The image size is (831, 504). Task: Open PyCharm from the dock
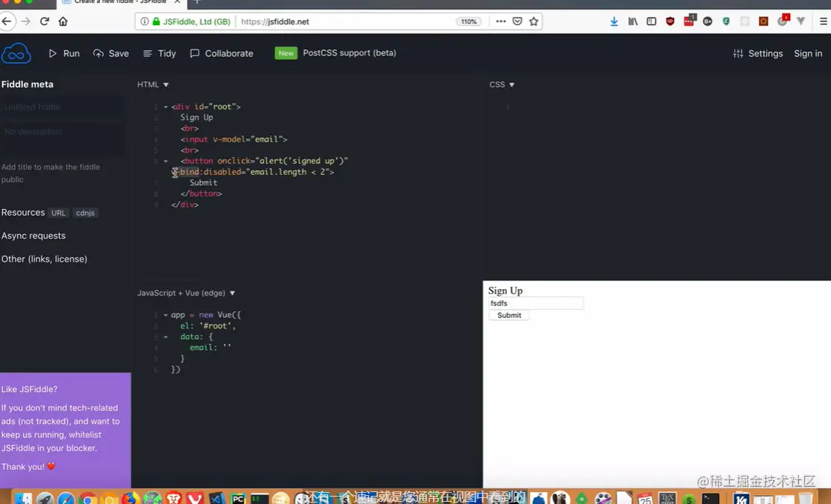coord(238,499)
